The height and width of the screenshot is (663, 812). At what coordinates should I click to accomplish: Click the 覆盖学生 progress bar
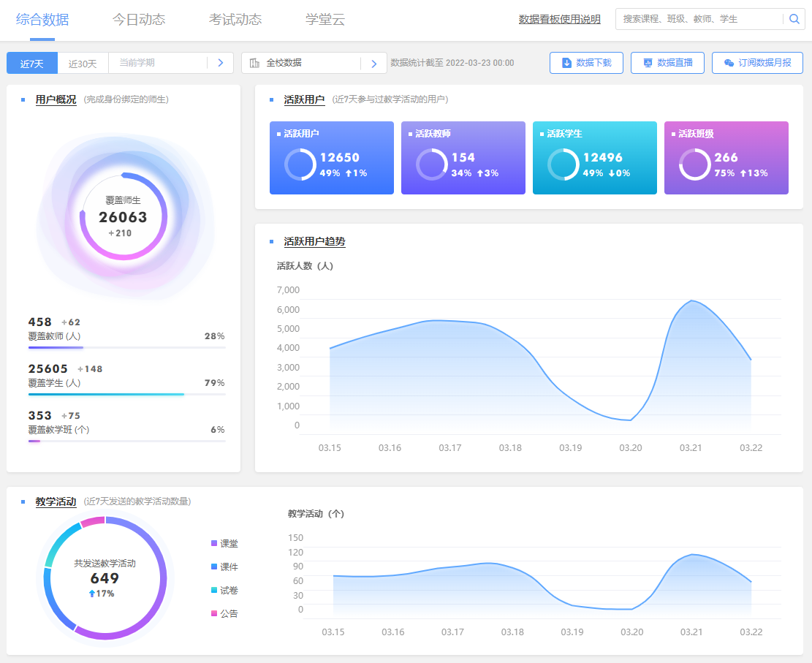coord(126,394)
